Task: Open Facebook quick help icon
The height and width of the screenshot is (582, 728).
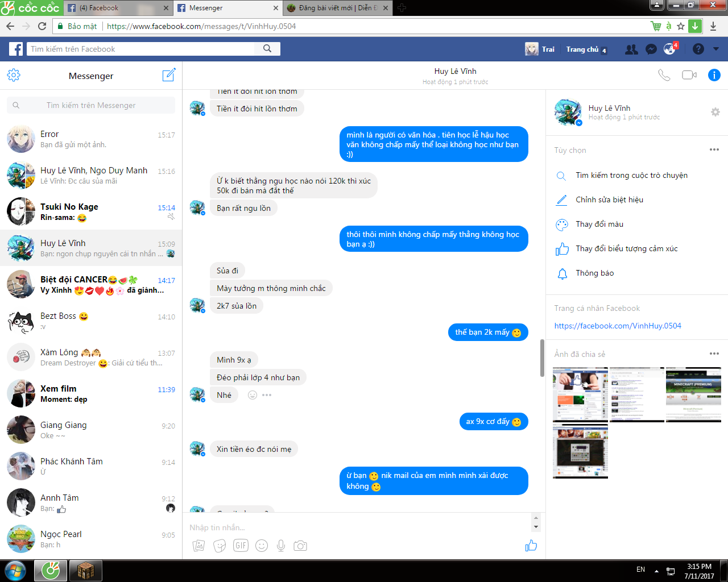Action: point(698,49)
